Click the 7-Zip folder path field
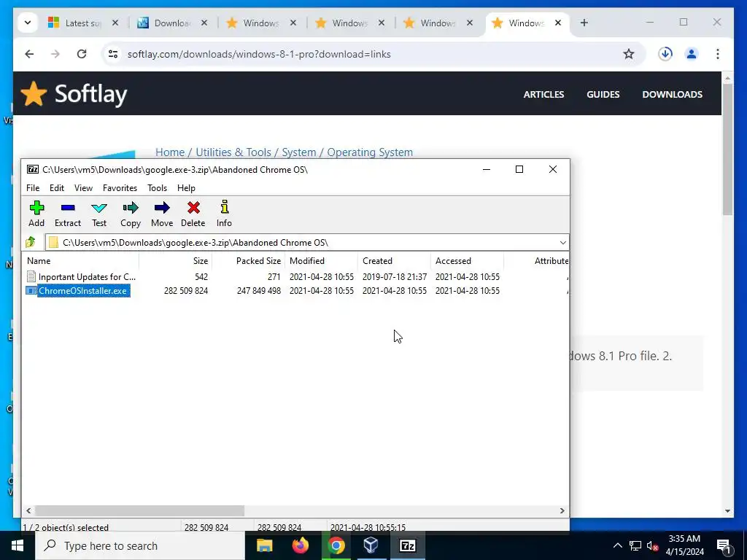 [307, 242]
